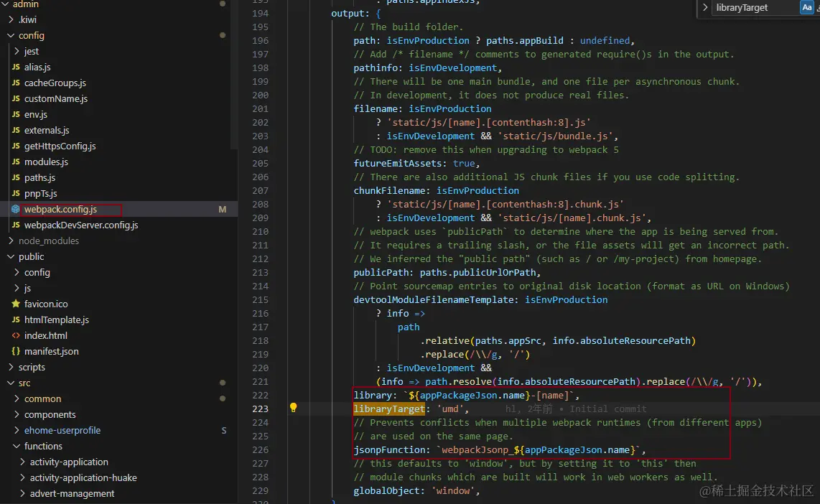Click the S status badge on ehome-userprofile
The image size is (820, 504).
point(224,430)
